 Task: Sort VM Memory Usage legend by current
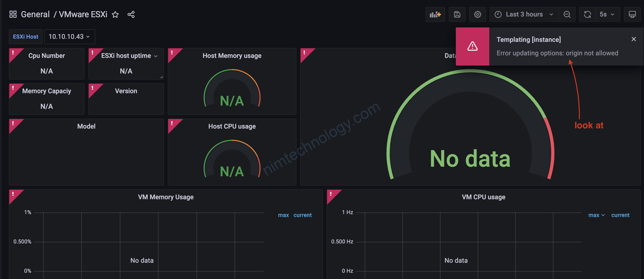(x=302, y=215)
